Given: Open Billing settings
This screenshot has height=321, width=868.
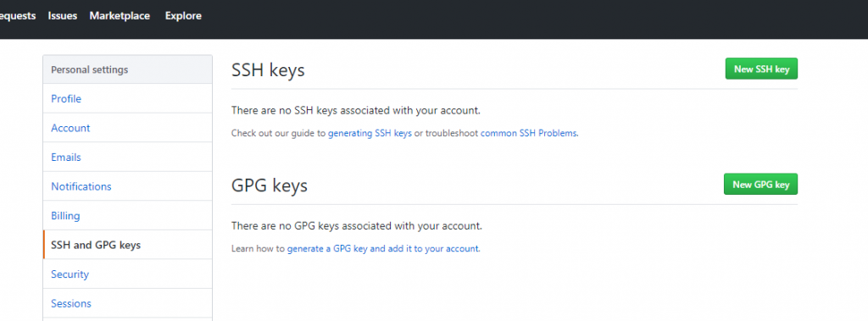Looking at the screenshot, I should click(x=127, y=216).
